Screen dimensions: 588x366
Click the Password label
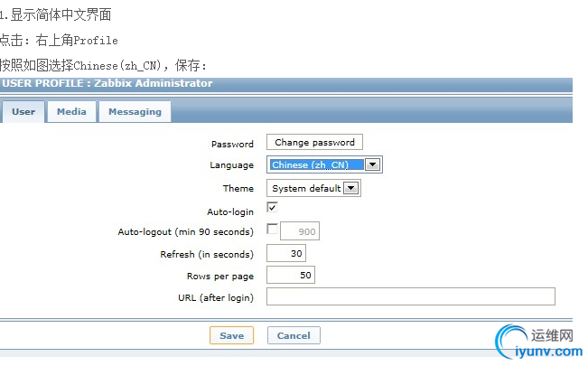tap(232, 145)
